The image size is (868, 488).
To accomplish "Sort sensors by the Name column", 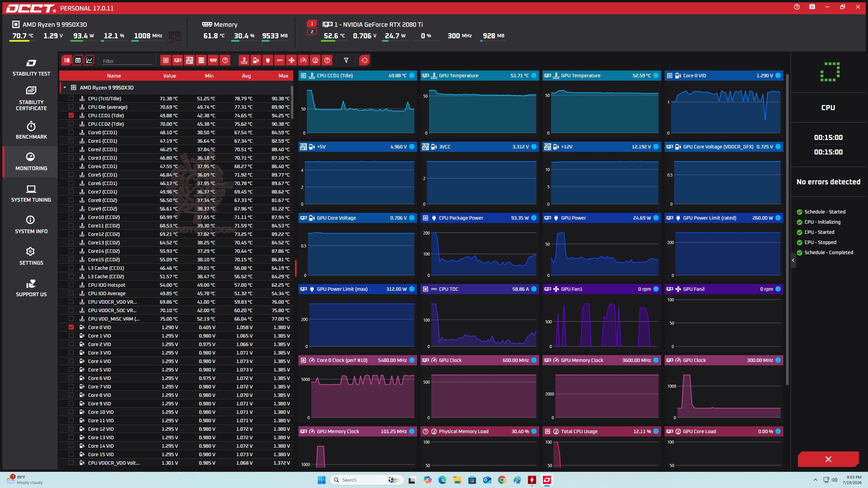I will 114,76.
